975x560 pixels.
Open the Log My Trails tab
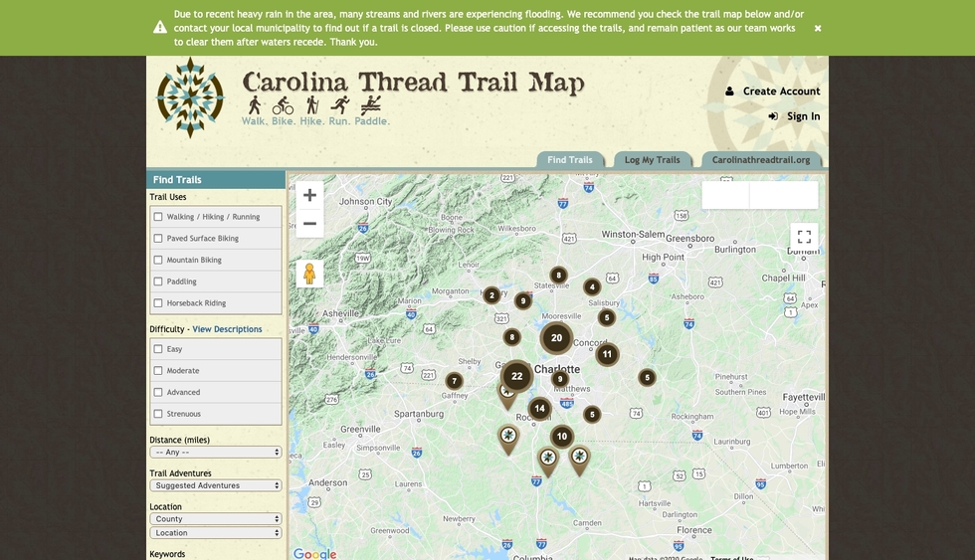tap(653, 160)
